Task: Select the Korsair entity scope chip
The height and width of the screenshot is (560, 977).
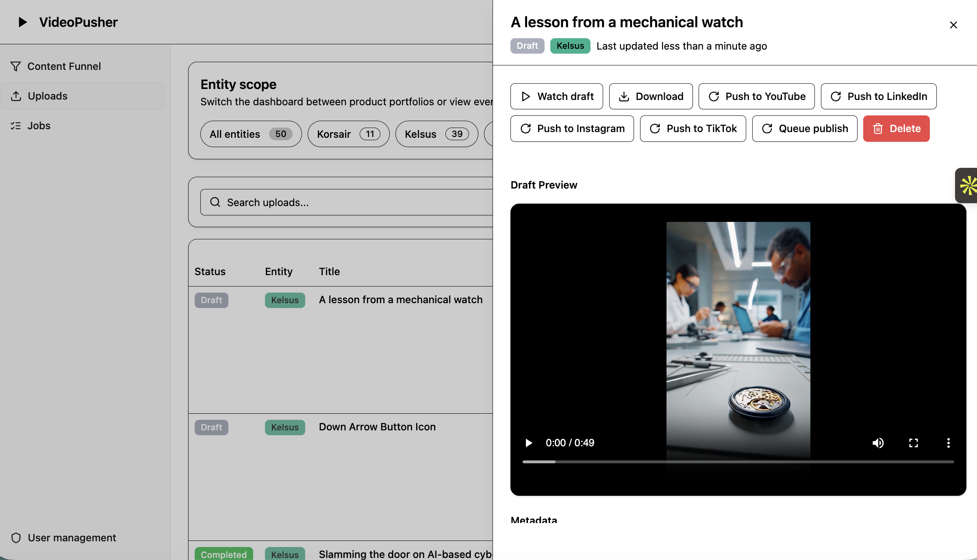Action: tap(348, 134)
